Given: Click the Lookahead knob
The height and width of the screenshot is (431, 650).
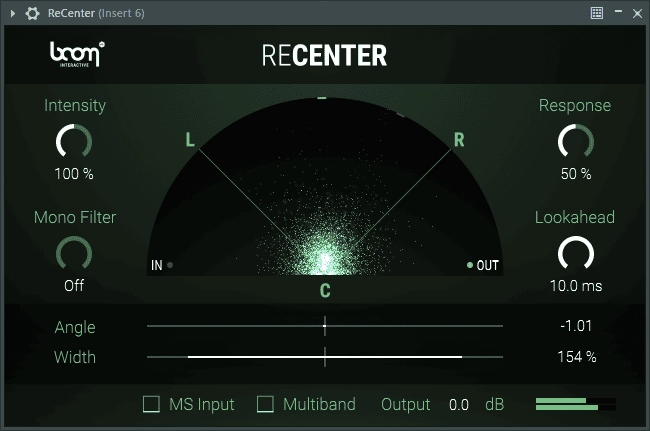Looking at the screenshot, I should click(576, 253).
